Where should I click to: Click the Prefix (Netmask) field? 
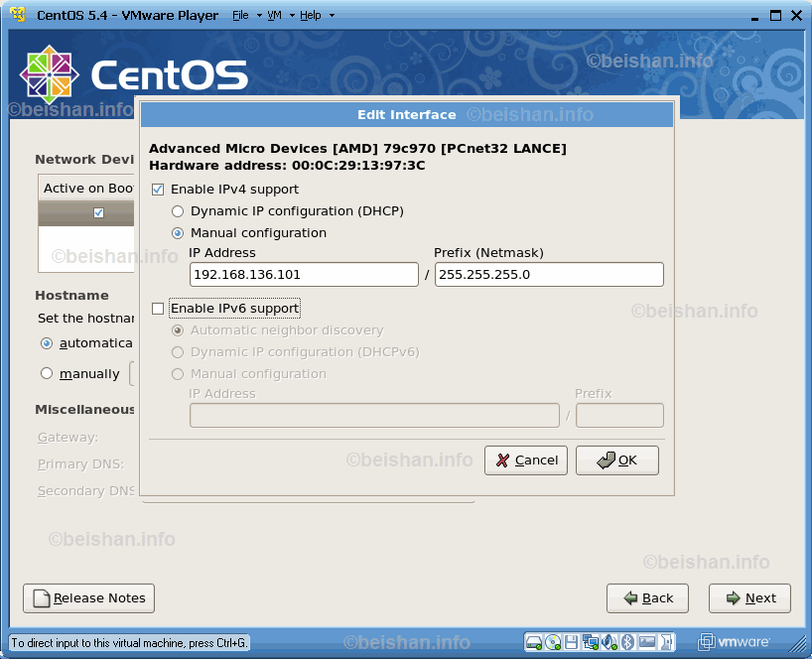click(548, 275)
